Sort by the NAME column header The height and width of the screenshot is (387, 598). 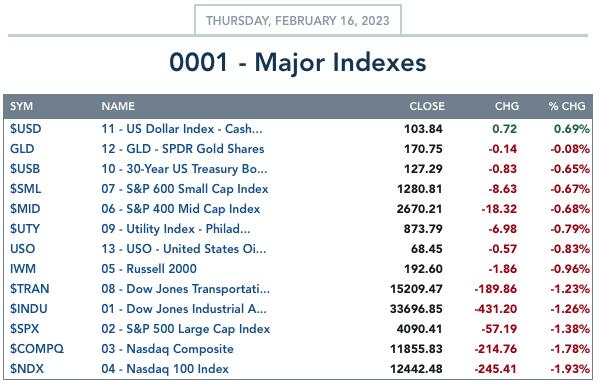[118, 106]
